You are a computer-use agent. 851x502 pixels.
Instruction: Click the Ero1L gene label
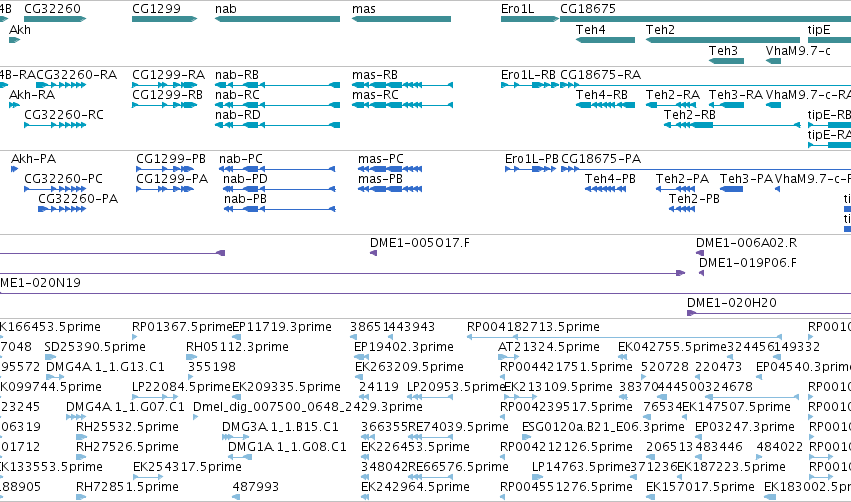point(517,9)
